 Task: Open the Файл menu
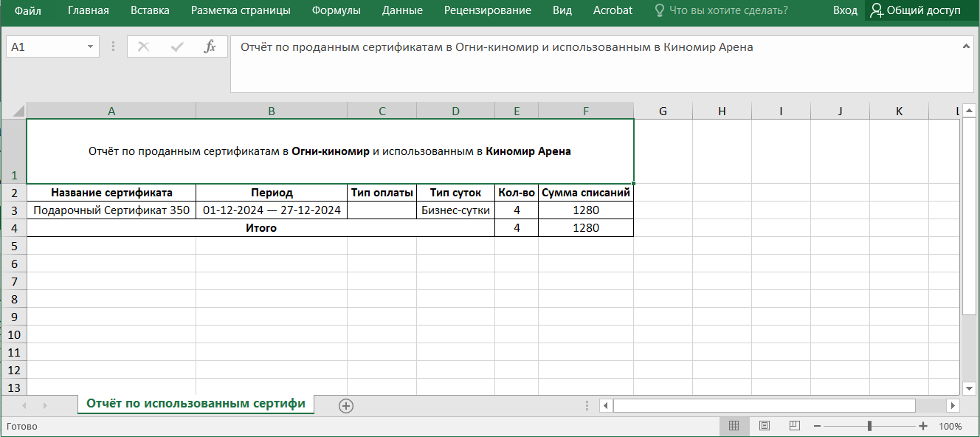(x=28, y=10)
